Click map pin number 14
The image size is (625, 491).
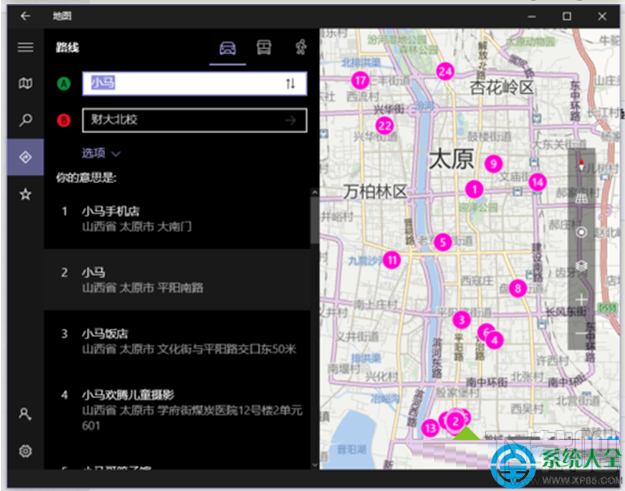(x=537, y=182)
